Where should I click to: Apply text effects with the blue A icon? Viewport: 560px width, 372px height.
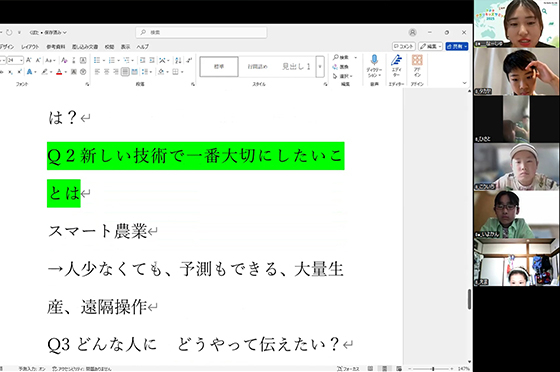point(29,72)
